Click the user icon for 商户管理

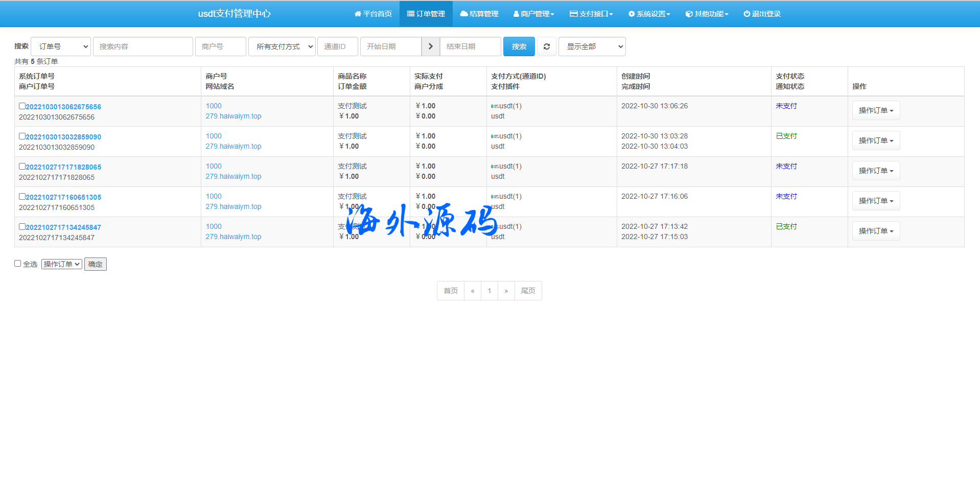(516, 14)
